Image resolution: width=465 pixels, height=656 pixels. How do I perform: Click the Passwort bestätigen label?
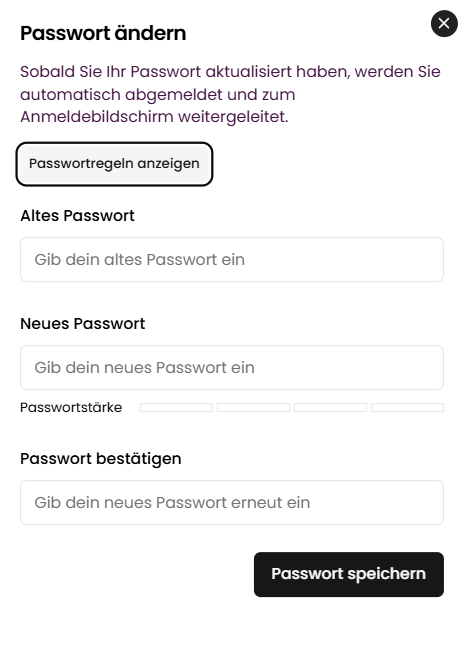101,459
